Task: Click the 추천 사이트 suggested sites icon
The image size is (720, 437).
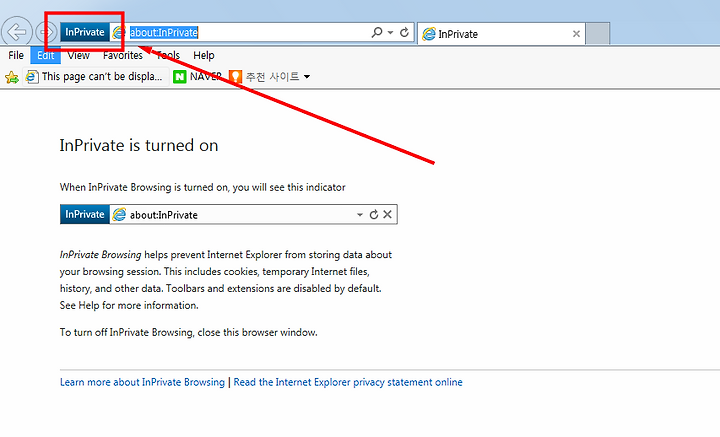Action: click(235, 77)
